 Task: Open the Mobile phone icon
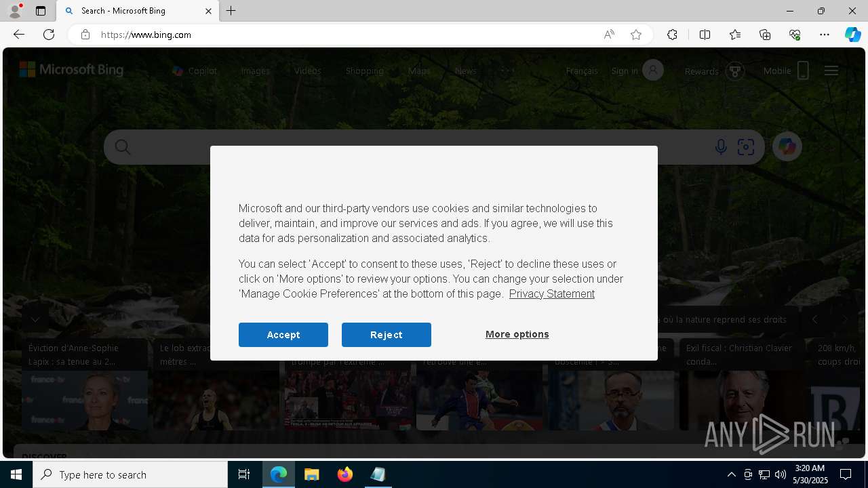(803, 70)
